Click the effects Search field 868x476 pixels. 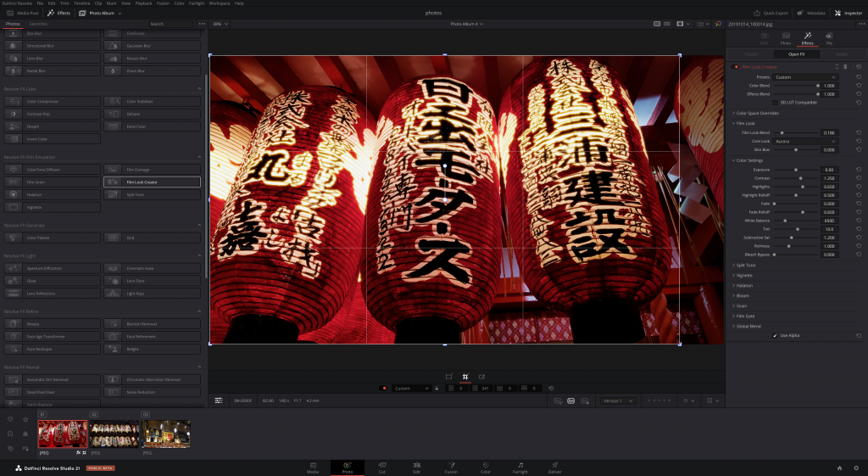pos(170,24)
